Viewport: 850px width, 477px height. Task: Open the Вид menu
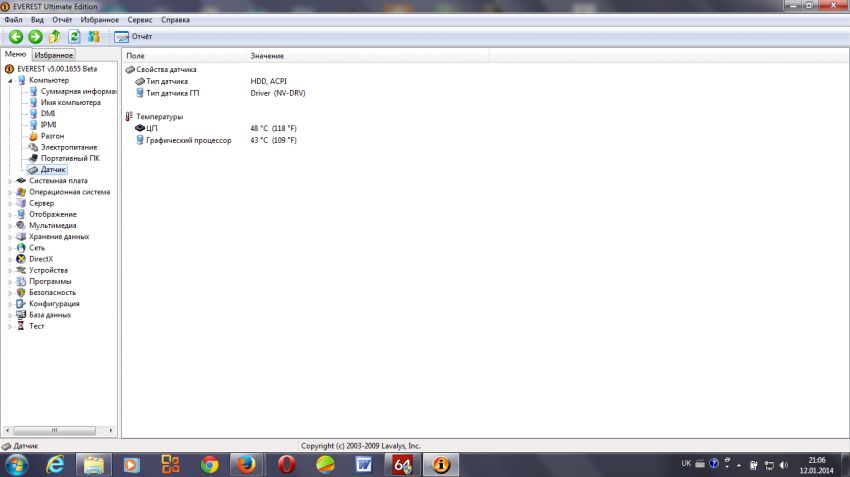(x=37, y=20)
